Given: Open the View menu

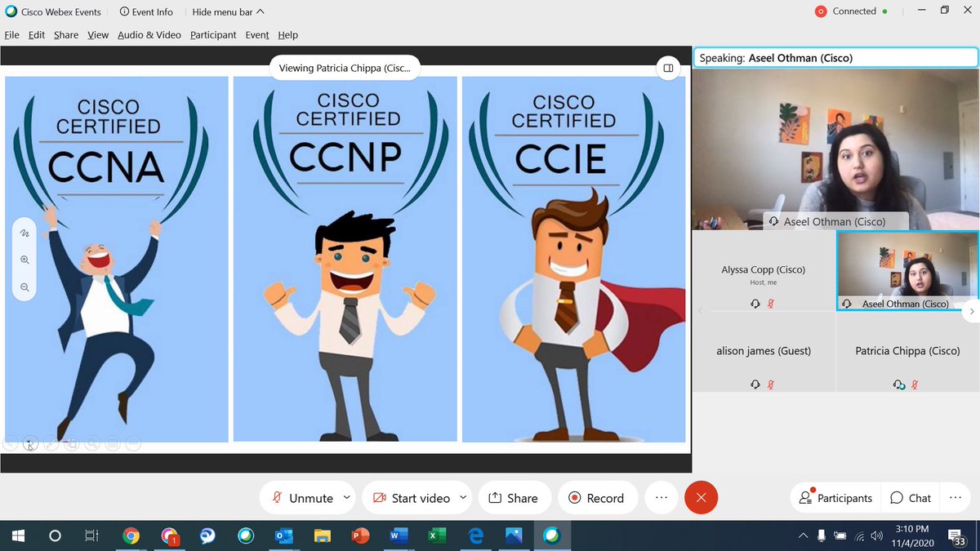Looking at the screenshot, I should (x=98, y=35).
